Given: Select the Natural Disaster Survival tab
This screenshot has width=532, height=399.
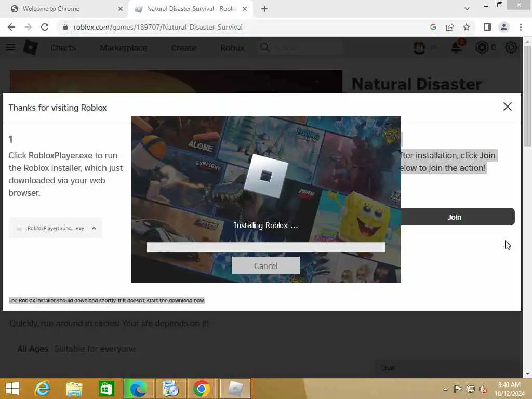Looking at the screenshot, I should (x=191, y=9).
